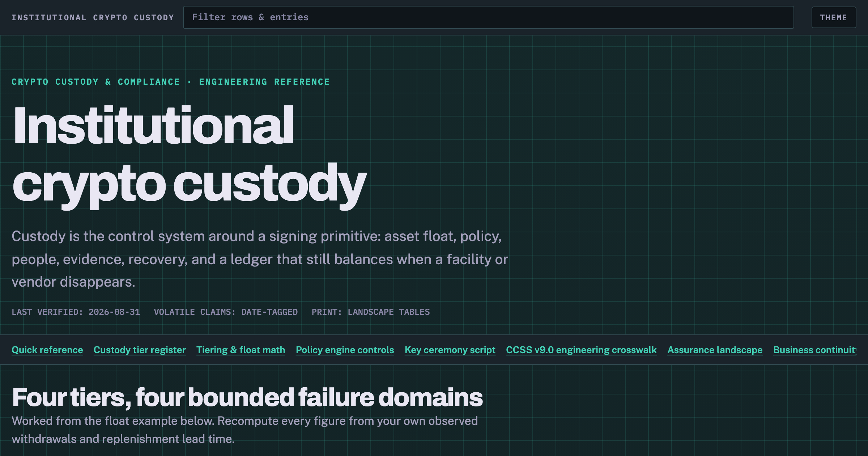This screenshot has height=456, width=868.
Task: Focus the Filter rows & entries field
Action: pos(489,17)
